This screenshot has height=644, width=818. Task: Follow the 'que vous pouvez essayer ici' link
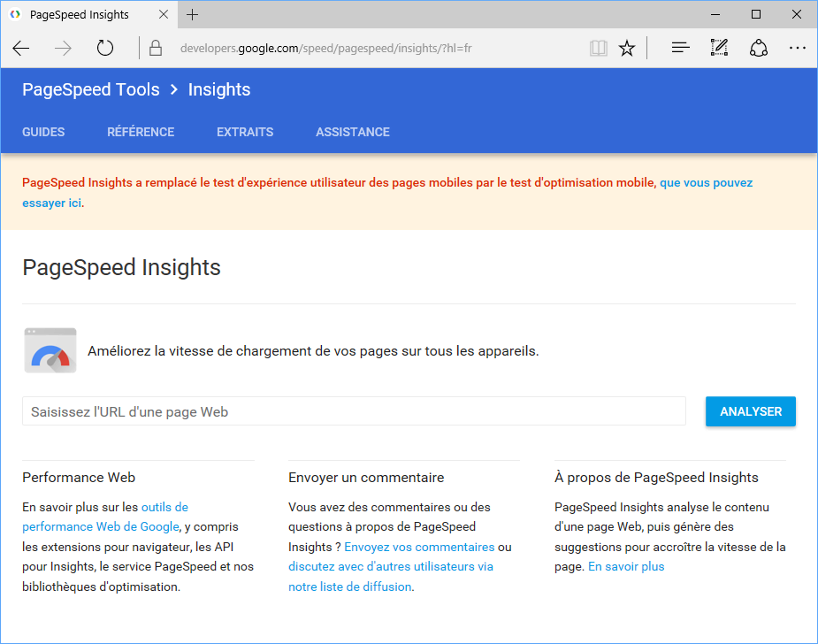coord(705,182)
